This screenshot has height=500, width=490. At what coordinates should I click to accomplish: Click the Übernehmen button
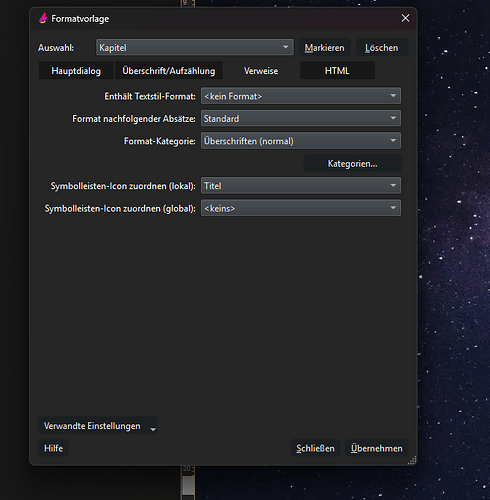pos(376,448)
